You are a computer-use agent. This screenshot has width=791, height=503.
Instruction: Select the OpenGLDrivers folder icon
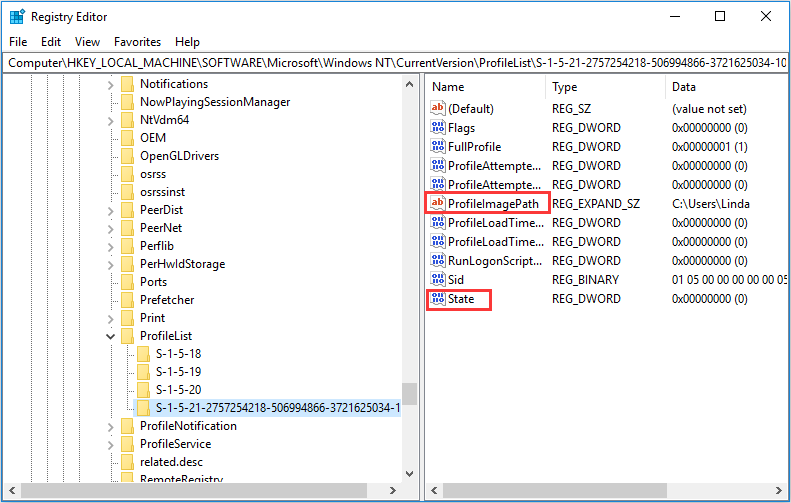[128, 156]
